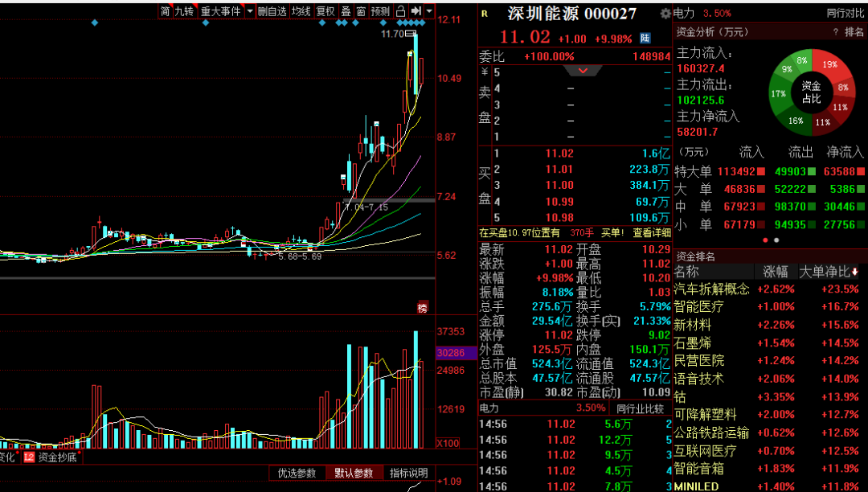Screen dimensions: 868x492
Task: Open the 民营医院 sector row
Action: pos(769,361)
